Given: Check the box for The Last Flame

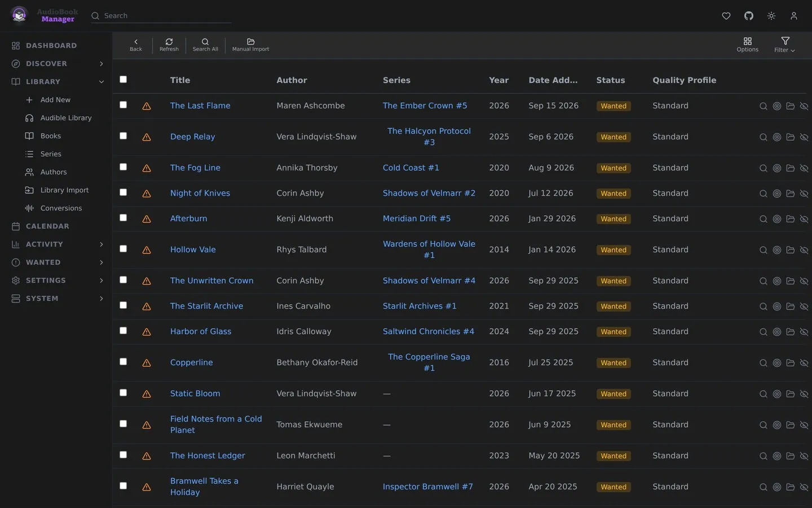Looking at the screenshot, I should coord(123,105).
